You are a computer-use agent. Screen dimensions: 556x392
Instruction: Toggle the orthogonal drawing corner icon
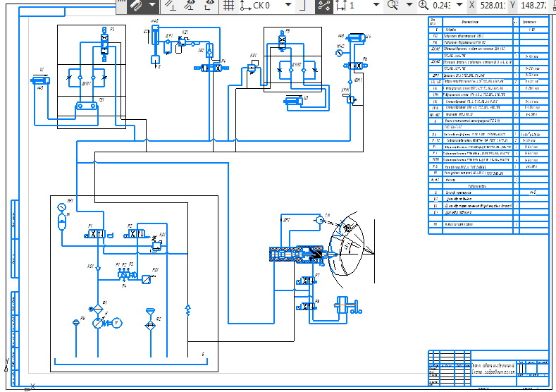tap(303, 6)
